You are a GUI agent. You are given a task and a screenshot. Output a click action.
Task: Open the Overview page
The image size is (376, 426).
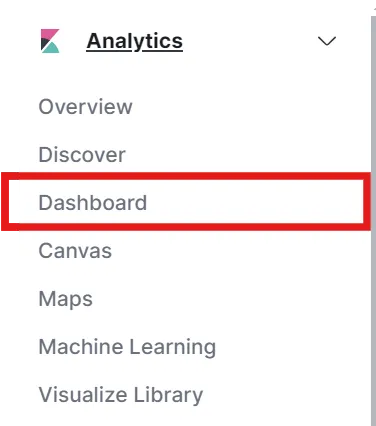point(86,107)
